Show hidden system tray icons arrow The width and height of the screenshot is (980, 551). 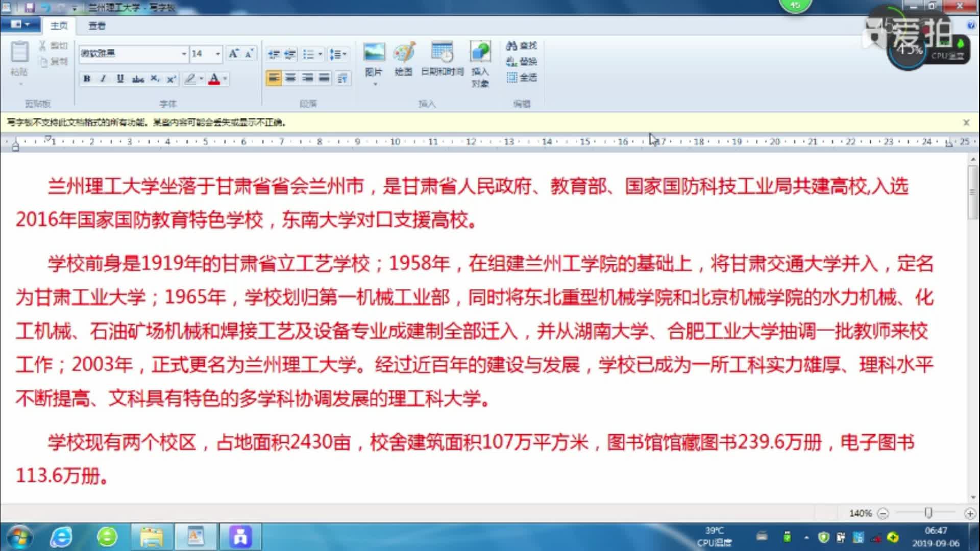[x=806, y=537]
